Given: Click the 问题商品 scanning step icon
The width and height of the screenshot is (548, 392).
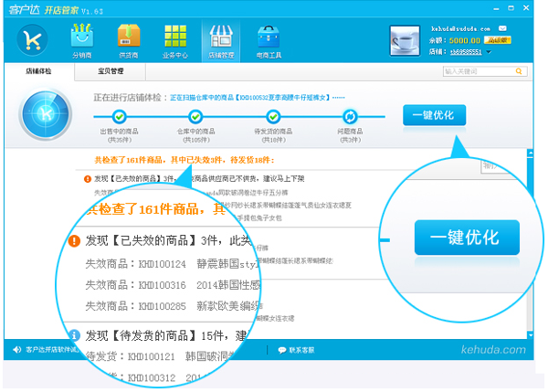Looking at the screenshot, I should coord(350,116).
